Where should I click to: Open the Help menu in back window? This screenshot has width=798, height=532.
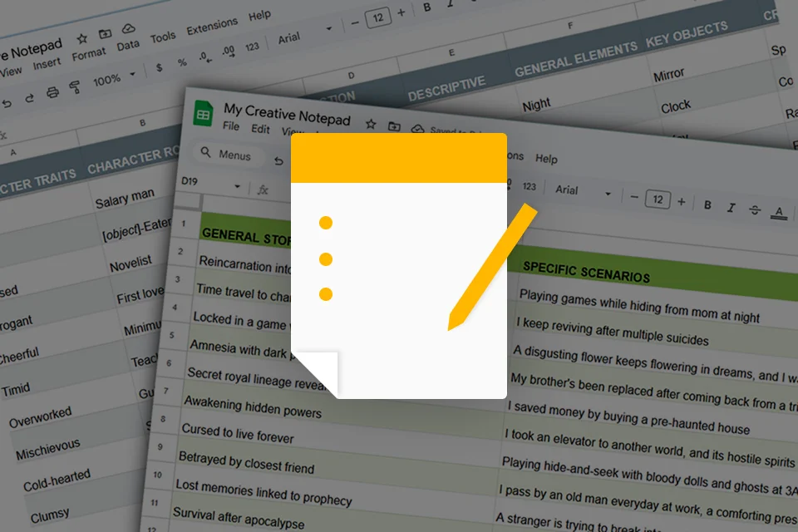coord(259,16)
